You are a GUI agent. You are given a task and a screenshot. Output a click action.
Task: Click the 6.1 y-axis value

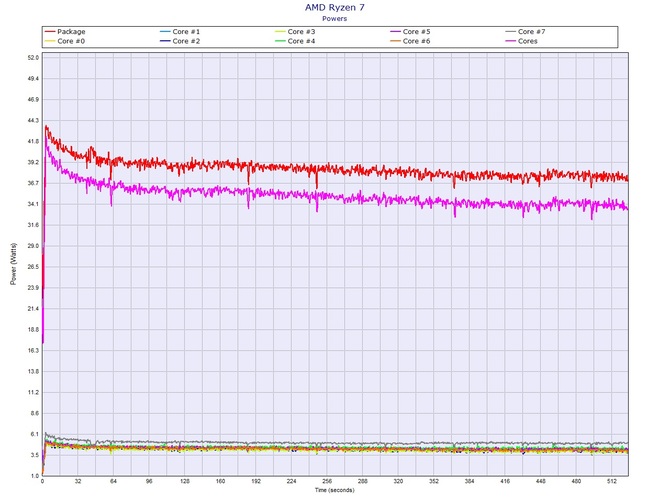point(35,434)
